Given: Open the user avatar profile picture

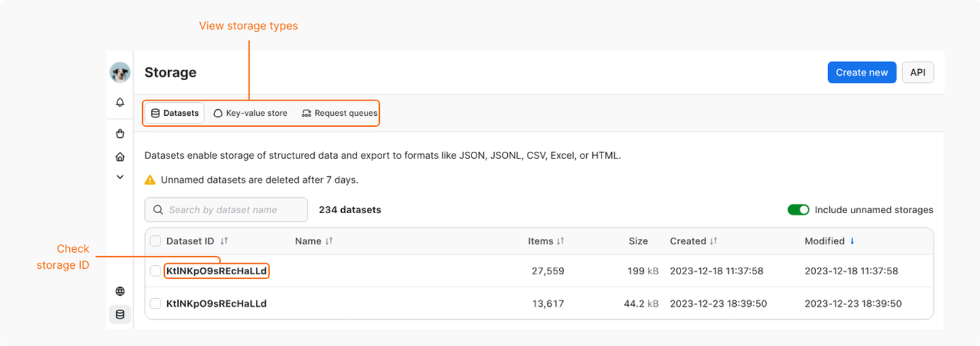Looking at the screenshot, I should [120, 72].
